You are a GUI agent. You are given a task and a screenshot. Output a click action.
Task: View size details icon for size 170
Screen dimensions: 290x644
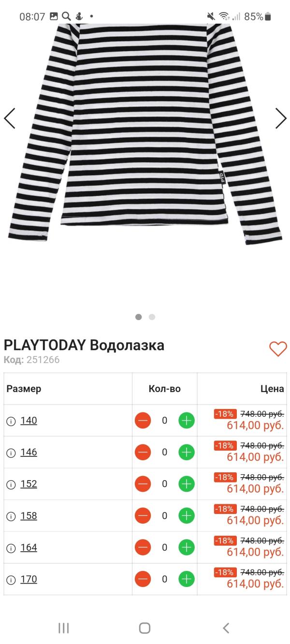pos(11,580)
